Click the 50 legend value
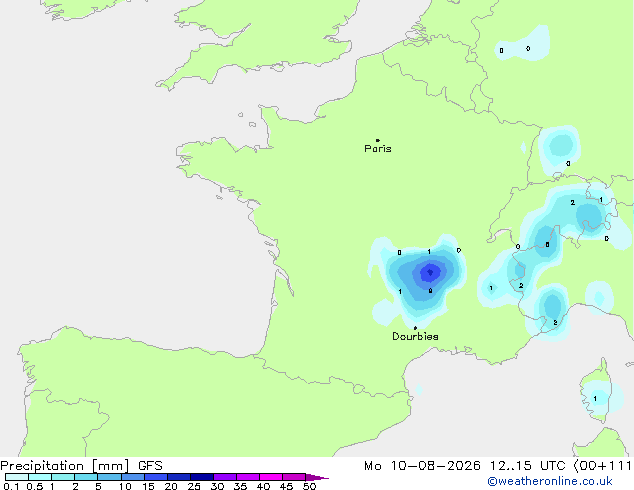Viewport: 634px width, 490px height. (x=309, y=486)
